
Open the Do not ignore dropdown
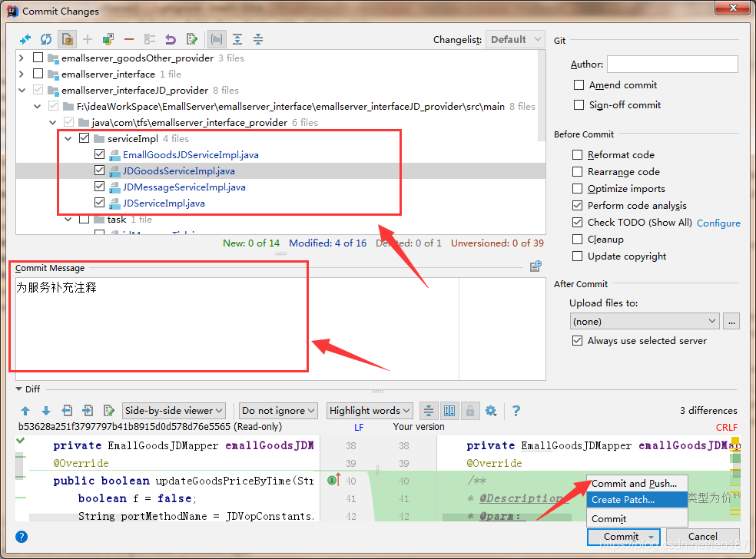click(278, 411)
